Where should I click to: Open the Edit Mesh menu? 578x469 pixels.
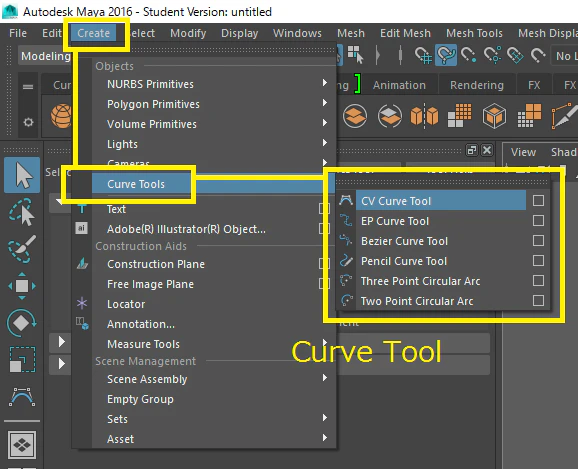tap(405, 33)
